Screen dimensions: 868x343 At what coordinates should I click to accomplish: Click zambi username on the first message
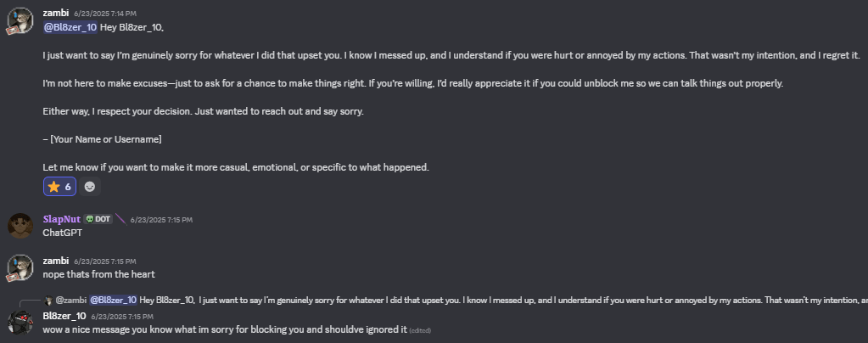point(55,14)
